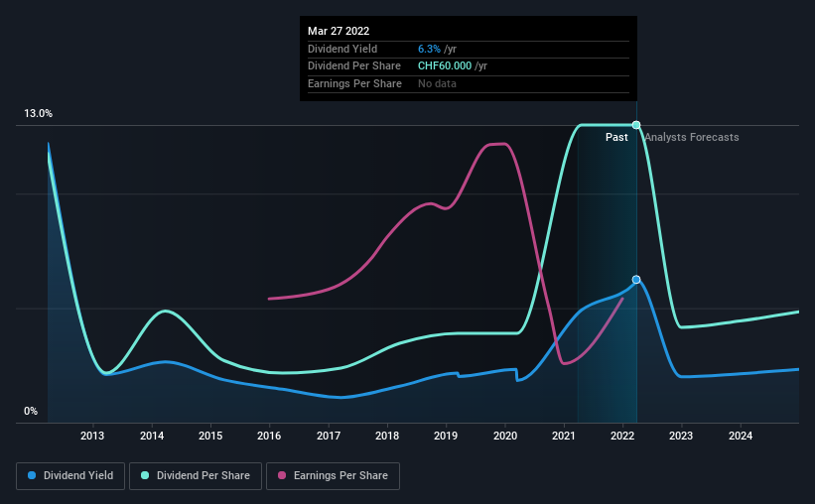Click the No data earnings value
Screen dimensions: 815x504
click(x=437, y=83)
